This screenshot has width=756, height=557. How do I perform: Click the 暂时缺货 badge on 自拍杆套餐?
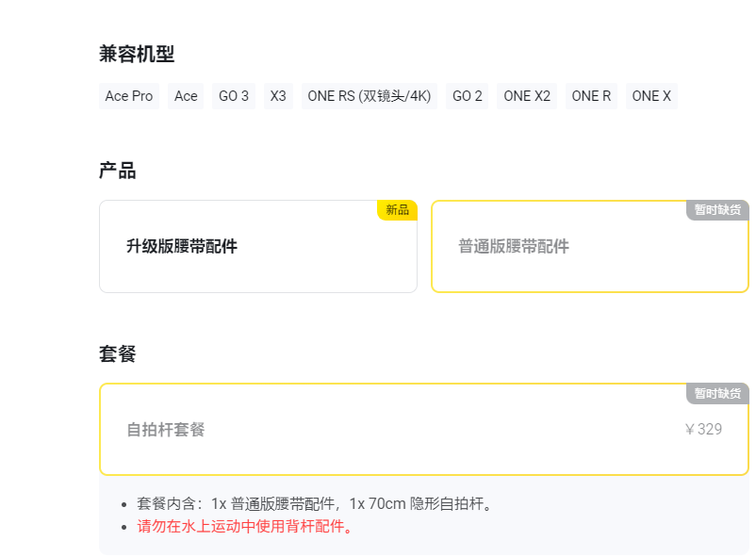(717, 393)
